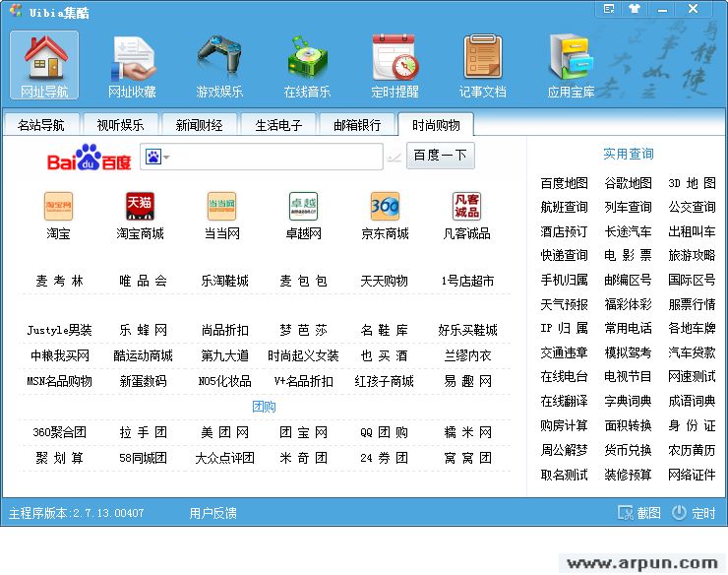The height and width of the screenshot is (575, 728).
Task: Click the Baidu logo
Action: point(90,158)
